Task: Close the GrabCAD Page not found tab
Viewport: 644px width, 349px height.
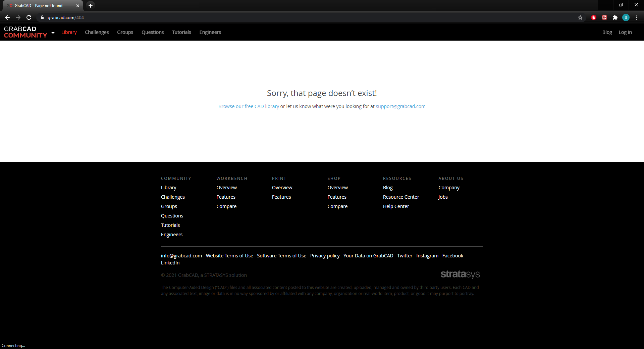Action: (78, 6)
